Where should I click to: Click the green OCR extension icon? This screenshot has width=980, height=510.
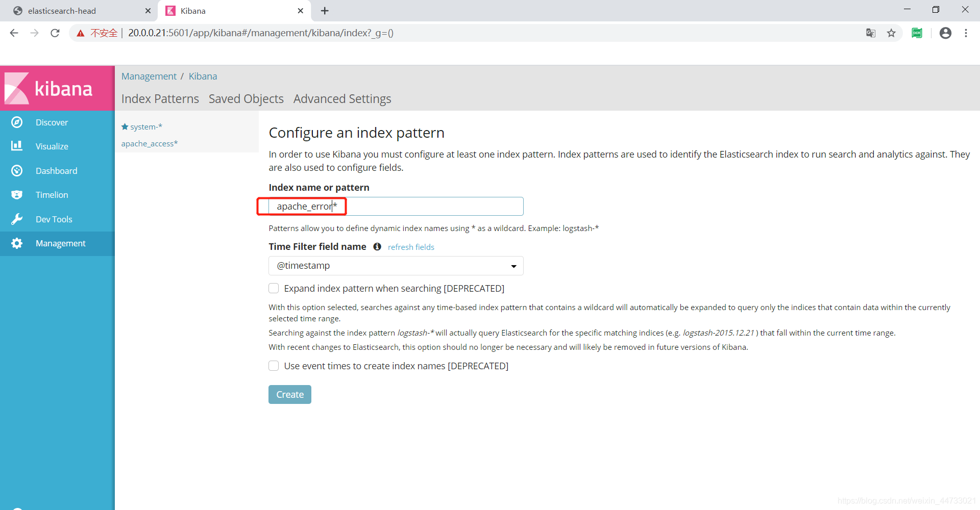pyautogui.click(x=917, y=33)
